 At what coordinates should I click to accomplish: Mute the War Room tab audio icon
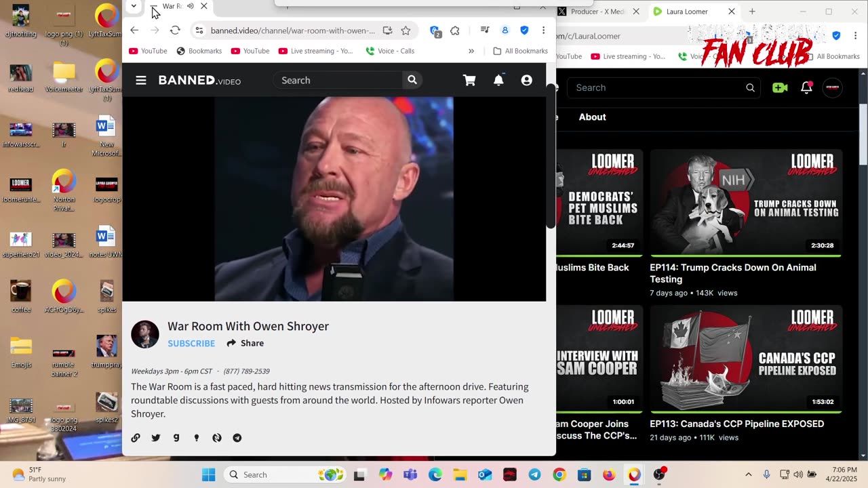pyautogui.click(x=191, y=6)
